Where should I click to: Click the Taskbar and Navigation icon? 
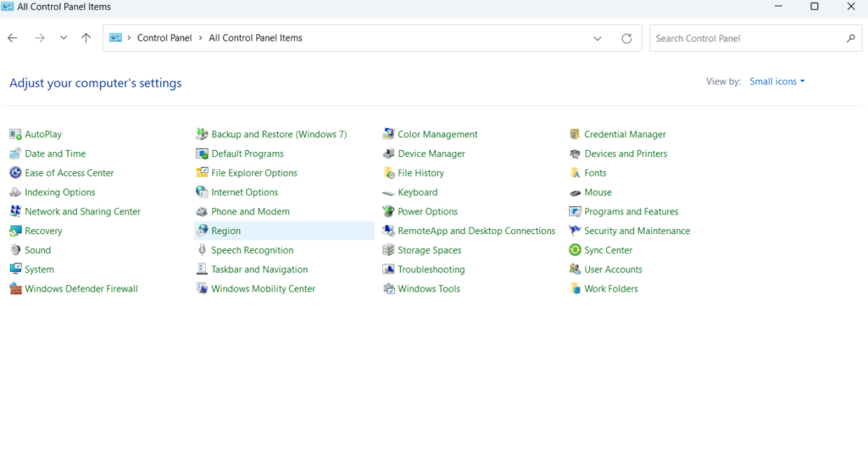202,269
